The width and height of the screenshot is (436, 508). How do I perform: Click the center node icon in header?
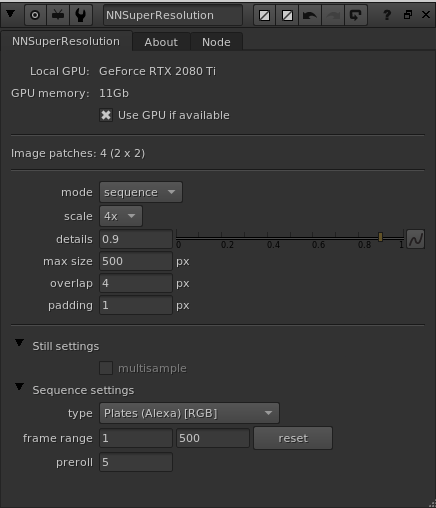[35, 15]
